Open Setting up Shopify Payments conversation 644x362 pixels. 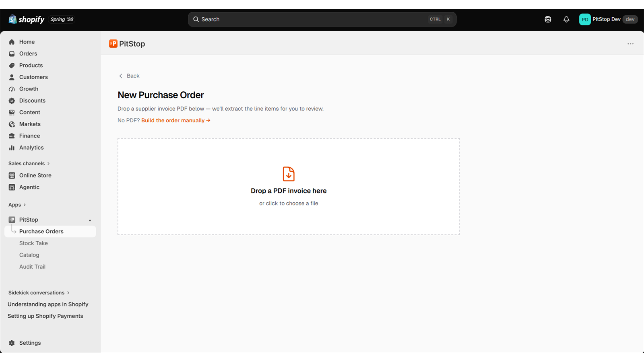(45, 316)
